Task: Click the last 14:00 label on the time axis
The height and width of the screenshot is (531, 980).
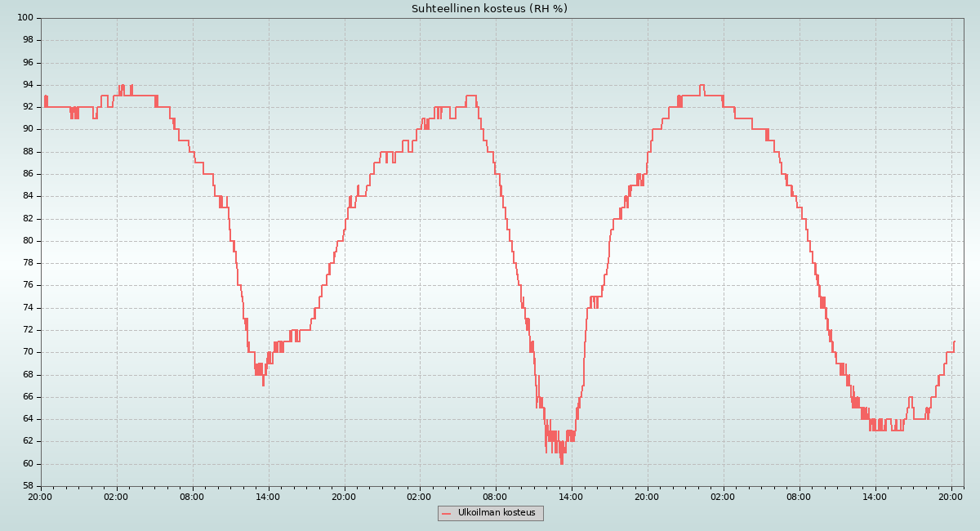Action: click(875, 496)
